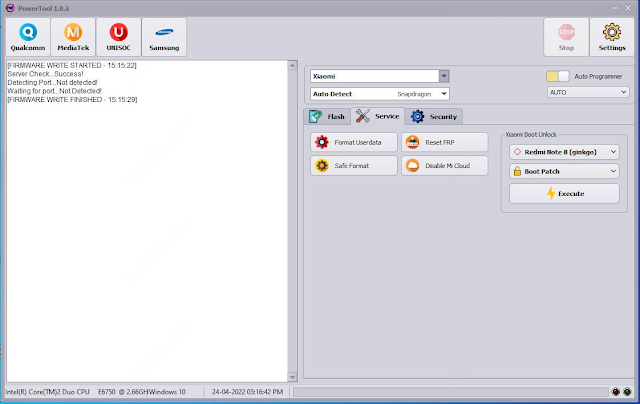The image size is (640, 404).
Task: Click the 'FIRMWARE WRITE FINISHED' log line
Action: click(x=72, y=100)
